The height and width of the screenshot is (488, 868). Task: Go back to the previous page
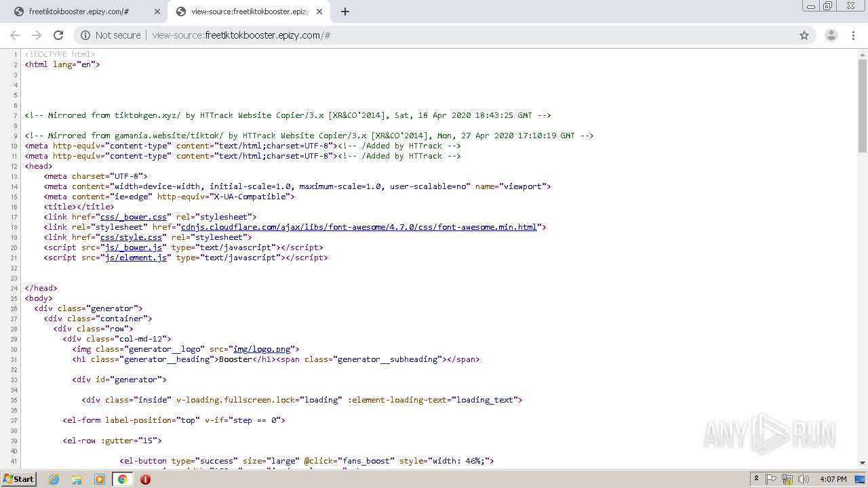pos(15,35)
